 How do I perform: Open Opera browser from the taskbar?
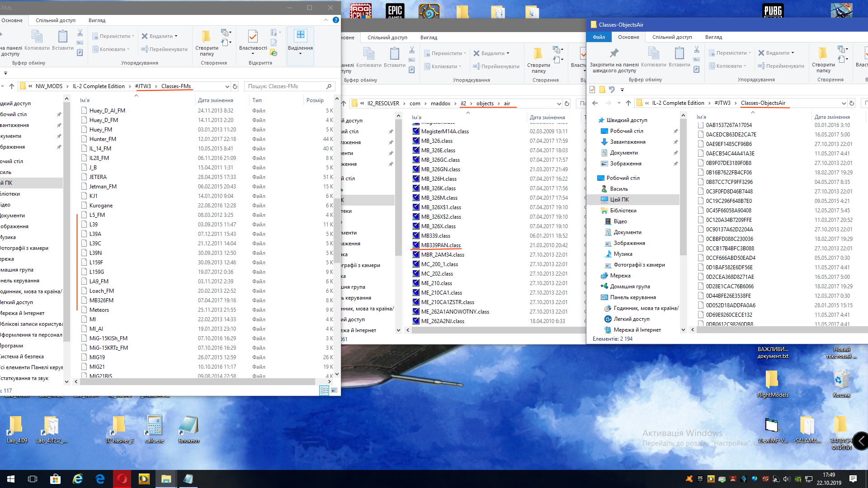pos(122,479)
